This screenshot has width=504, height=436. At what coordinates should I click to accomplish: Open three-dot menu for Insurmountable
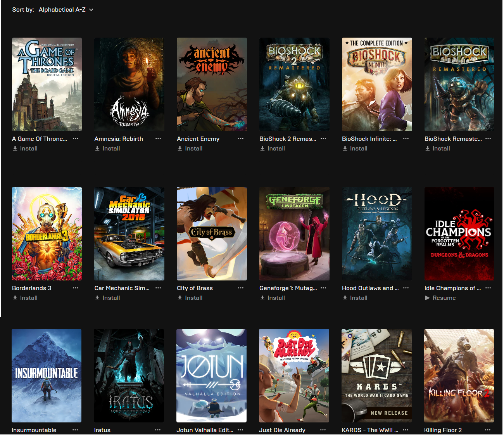(x=75, y=430)
